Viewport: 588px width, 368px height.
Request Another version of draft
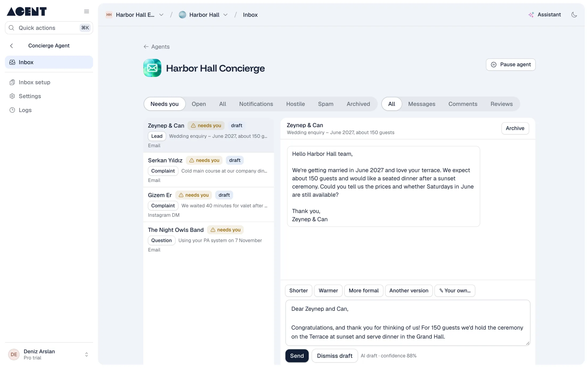[x=409, y=291]
